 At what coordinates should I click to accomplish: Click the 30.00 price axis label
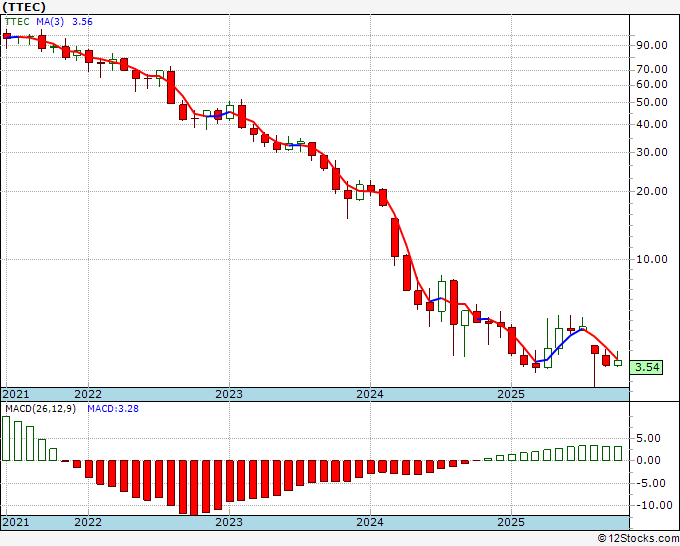pyautogui.click(x=651, y=152)
